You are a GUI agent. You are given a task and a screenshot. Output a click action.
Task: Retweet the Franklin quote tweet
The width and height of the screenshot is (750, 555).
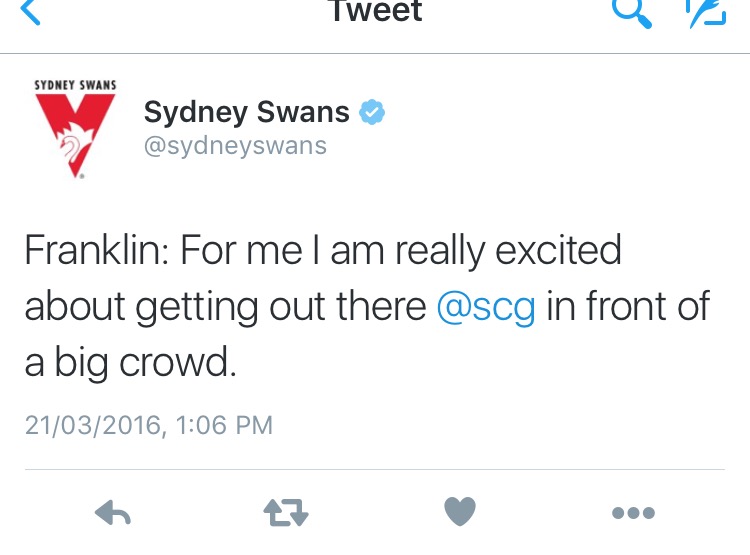(286, 512)
